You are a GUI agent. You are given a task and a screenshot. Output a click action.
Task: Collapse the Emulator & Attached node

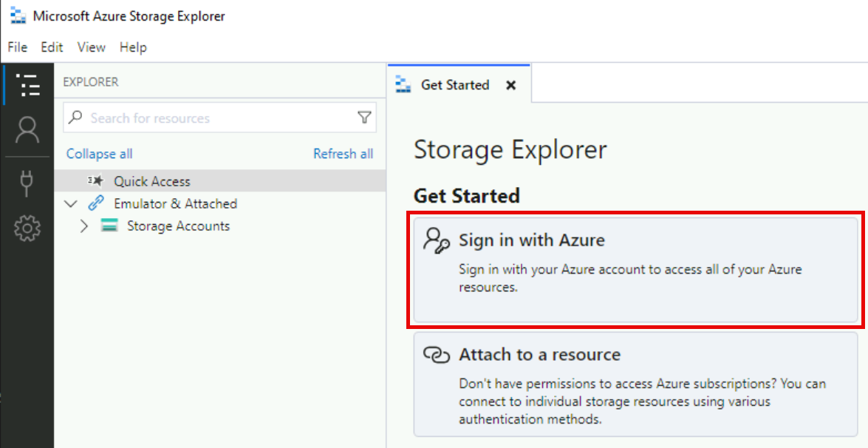coord(70,203)
